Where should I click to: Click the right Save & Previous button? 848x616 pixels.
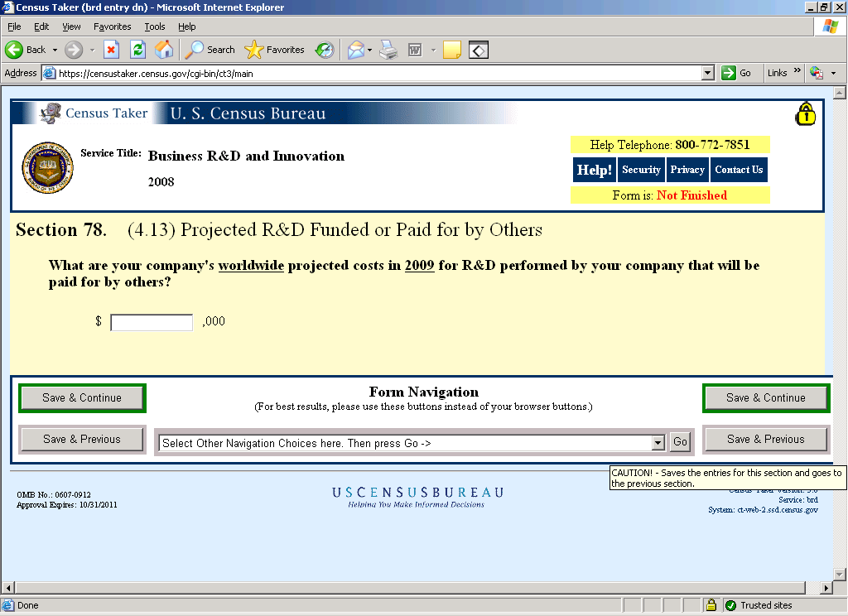(x=765, y=440)
